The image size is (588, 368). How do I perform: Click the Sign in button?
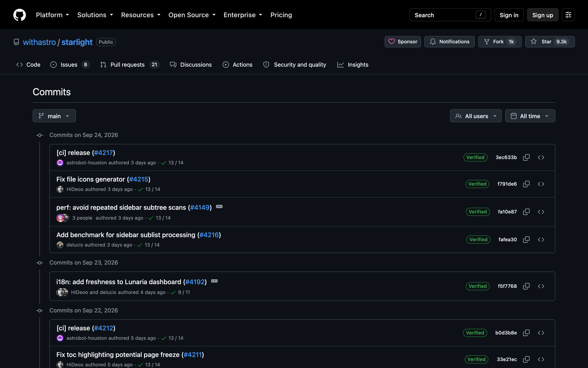point(509,15)
